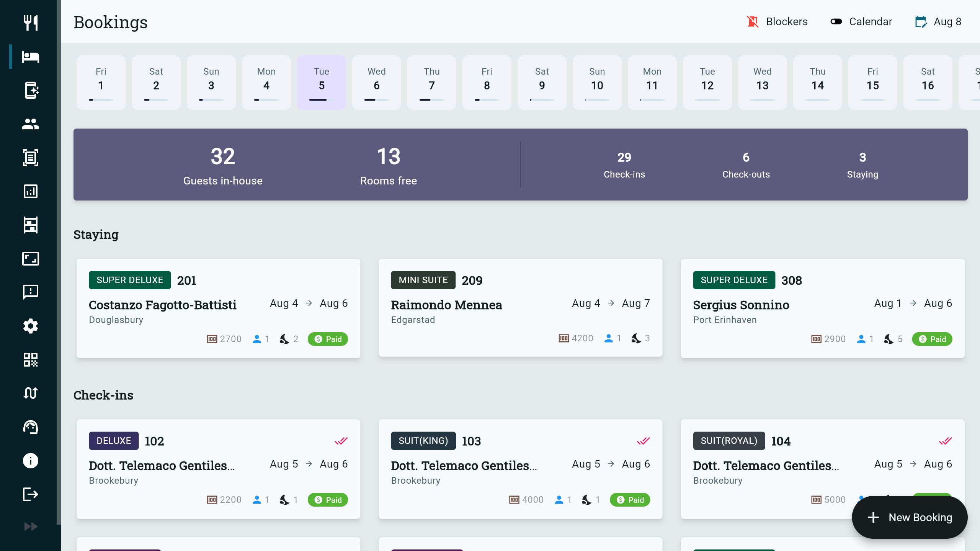Create a New Booking
The image size is (980, 551).
[910, 517]
